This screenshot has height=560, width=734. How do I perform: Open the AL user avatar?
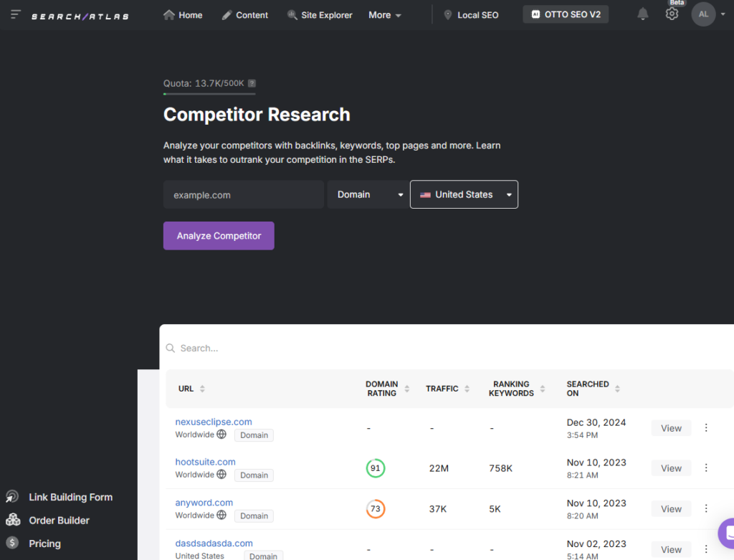coord(703,14)
